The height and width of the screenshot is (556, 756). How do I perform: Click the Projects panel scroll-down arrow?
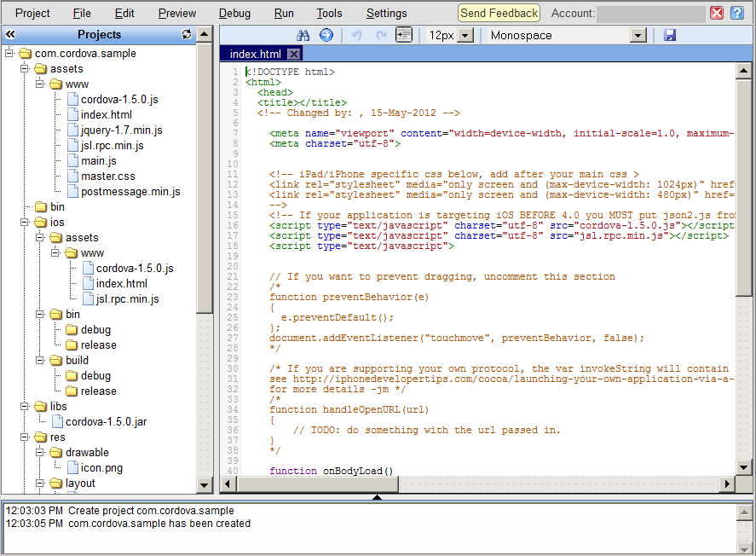[x=205, y=485]
